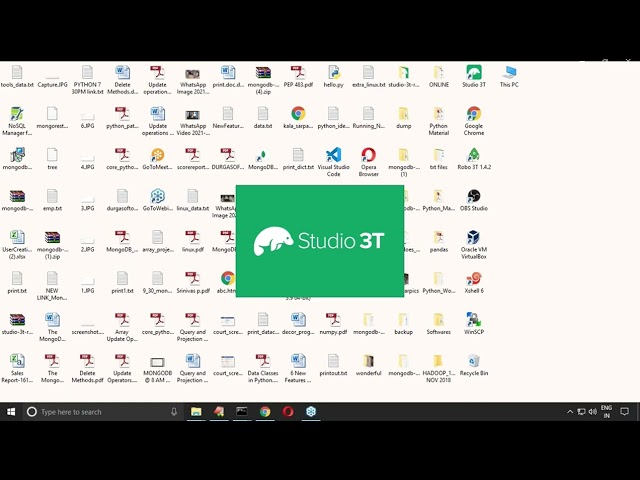640x480 pixels.
Task: Open File Explorer from the taskbar
Action: 196,412
